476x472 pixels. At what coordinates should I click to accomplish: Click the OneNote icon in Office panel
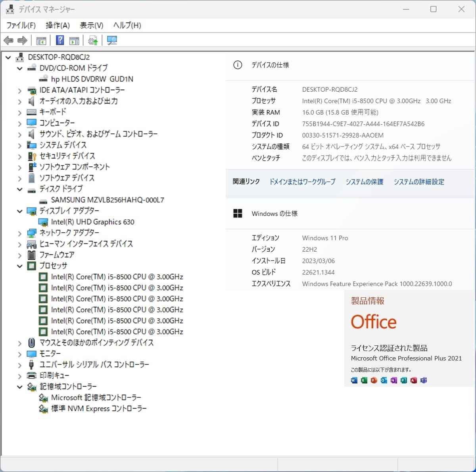click(394, 380)
